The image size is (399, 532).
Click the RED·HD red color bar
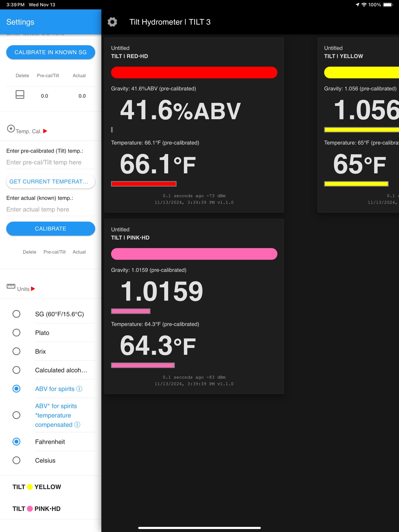coord(194,72)
